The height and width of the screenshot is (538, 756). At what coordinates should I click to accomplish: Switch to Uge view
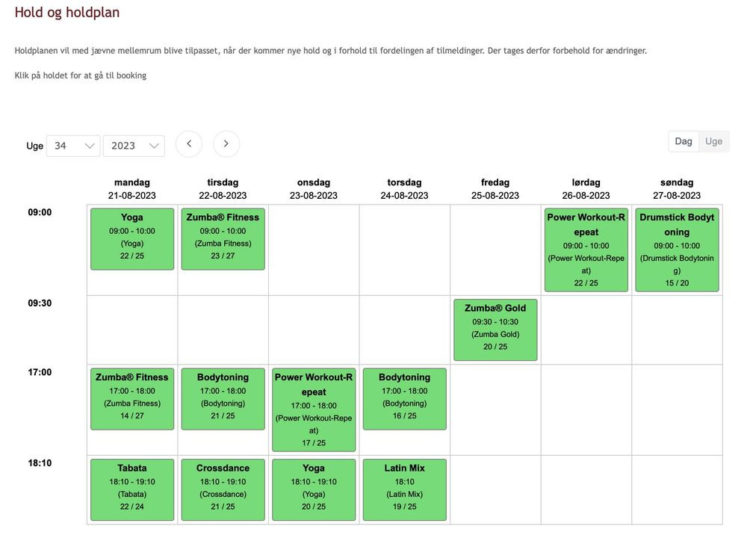714,141
